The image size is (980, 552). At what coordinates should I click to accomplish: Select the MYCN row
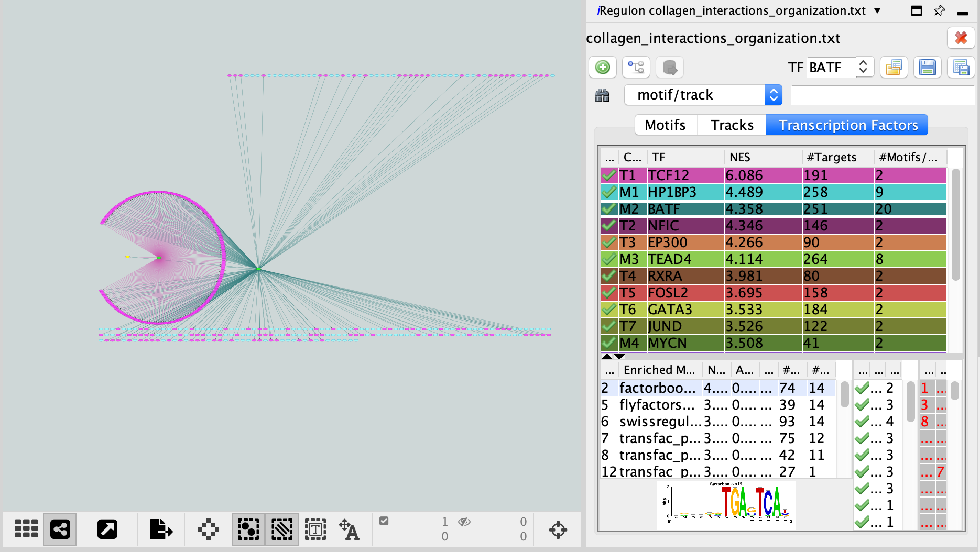pyautogui.click(x=774, y=343)
